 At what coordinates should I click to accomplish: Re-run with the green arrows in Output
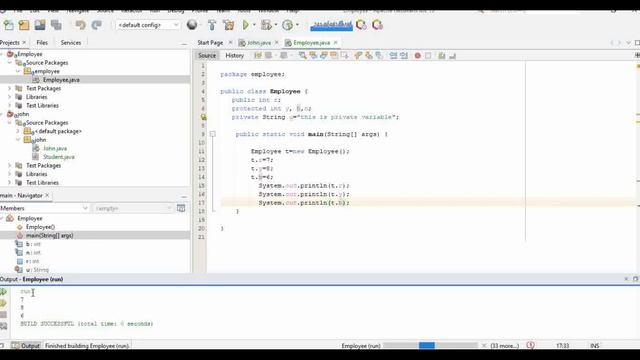(3, 292)
